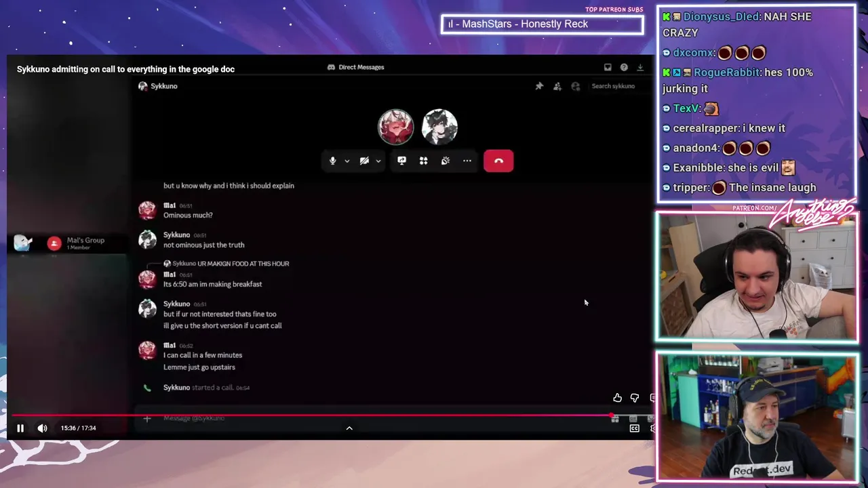868x488 pixels.
Task: Click message 'ill give u the short version'
Action: pos(222,326)
